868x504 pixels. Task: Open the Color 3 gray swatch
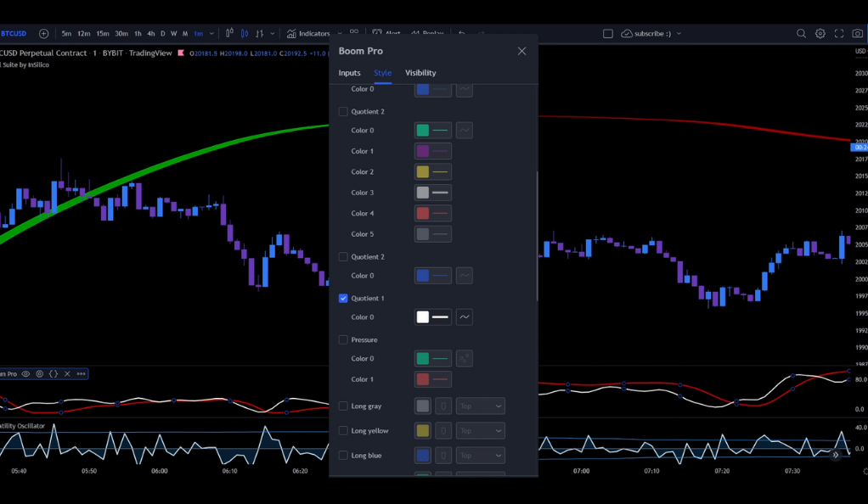423,193
